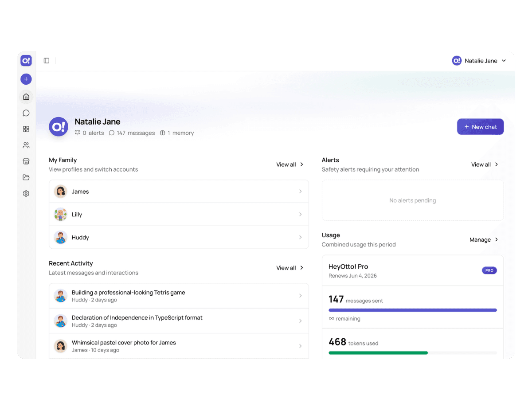Open the Home icon in the sidebar
532x399 pixels.
pyautogui.click(x=26, y=97)
